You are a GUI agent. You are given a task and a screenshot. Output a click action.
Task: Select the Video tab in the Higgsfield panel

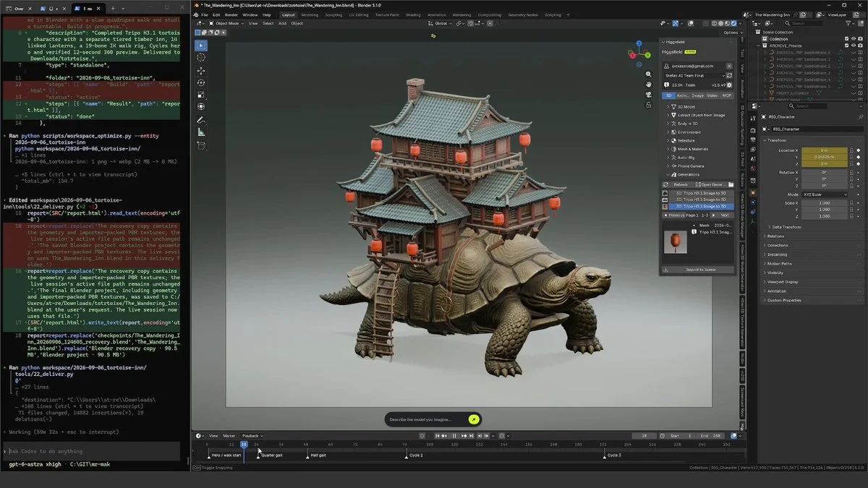point(712,95)
